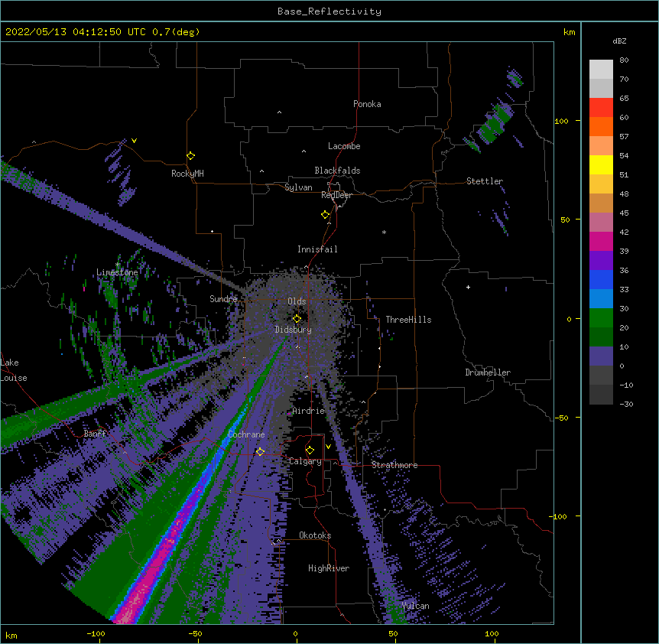The image size is (659, 644).
Task: Click the white asterisk east of Innisfail
Action: [x=384, y=232]
